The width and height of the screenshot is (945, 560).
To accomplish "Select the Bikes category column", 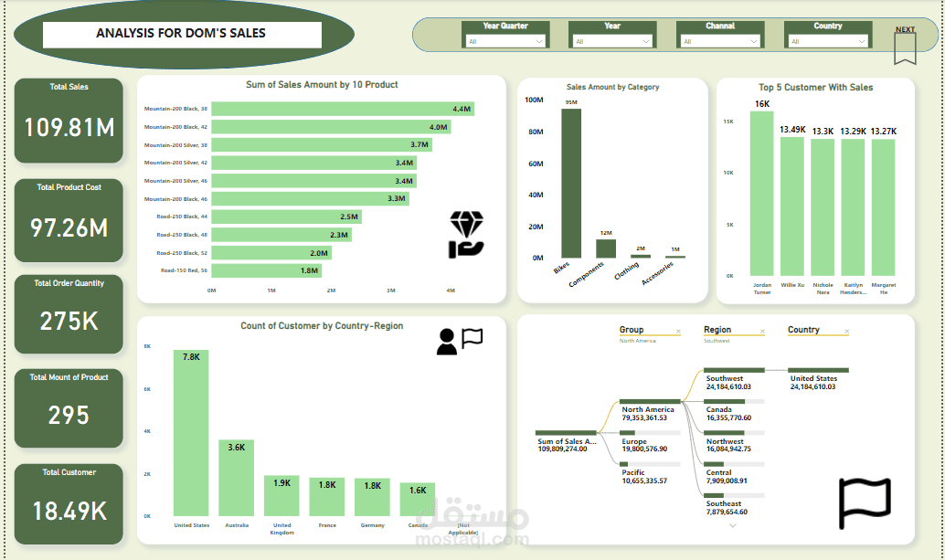I will [x=571, y=183].
